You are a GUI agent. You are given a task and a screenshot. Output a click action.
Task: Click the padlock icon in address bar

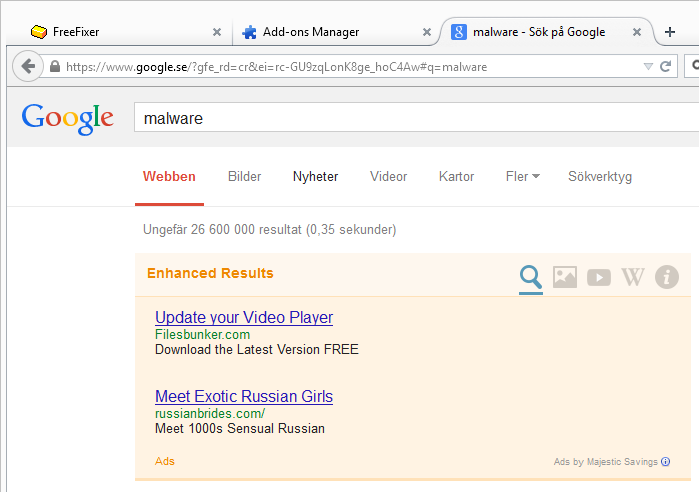(55, 66)
